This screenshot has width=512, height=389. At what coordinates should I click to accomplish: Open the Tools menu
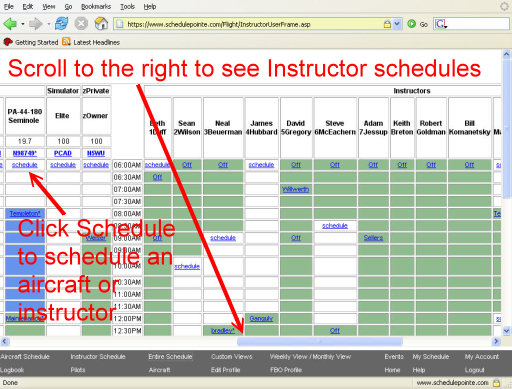[127, 6]
